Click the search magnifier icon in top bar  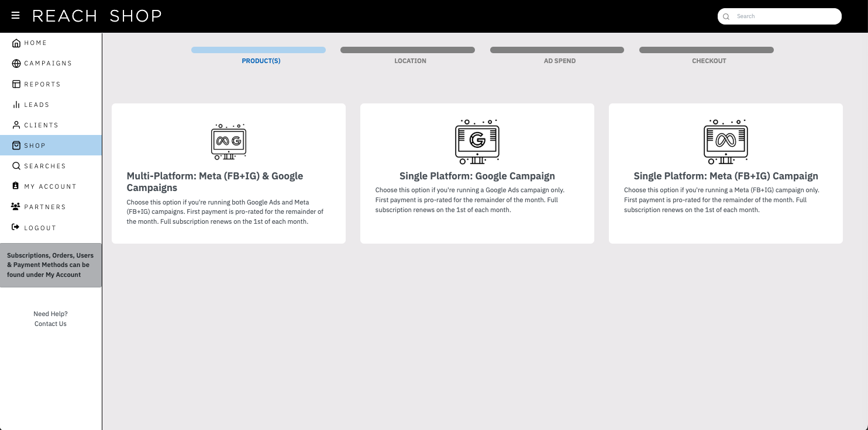click(x=726, y=16)
